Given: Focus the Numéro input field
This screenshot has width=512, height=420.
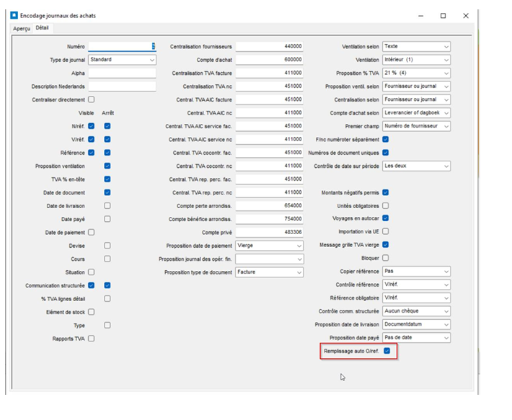Looking at the screenshot, I should point(122,46).
